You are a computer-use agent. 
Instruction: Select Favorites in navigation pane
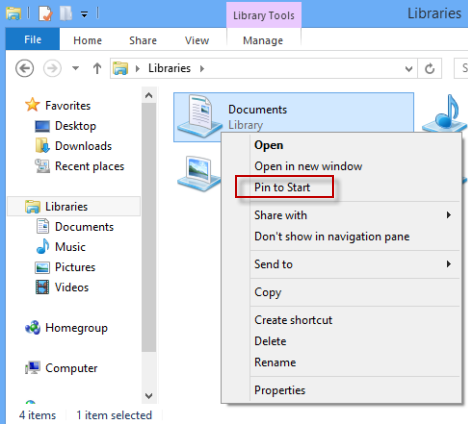[x=68, y=106]
